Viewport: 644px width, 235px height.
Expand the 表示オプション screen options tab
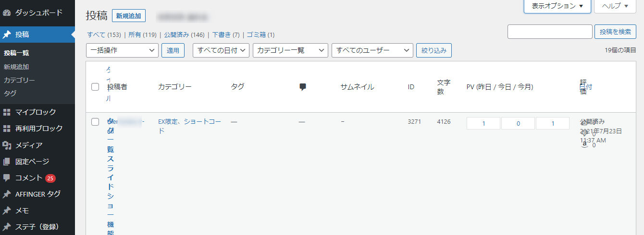pos(557,6)
